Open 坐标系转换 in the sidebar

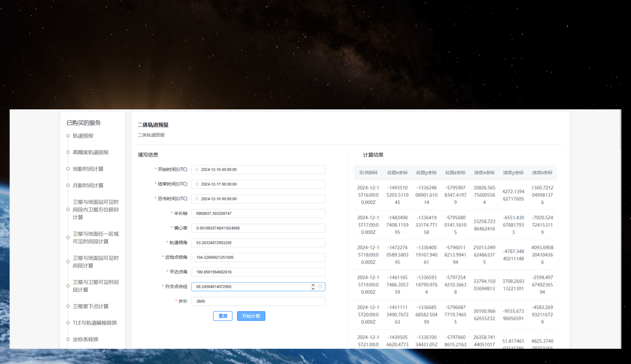tap(85, 339)
